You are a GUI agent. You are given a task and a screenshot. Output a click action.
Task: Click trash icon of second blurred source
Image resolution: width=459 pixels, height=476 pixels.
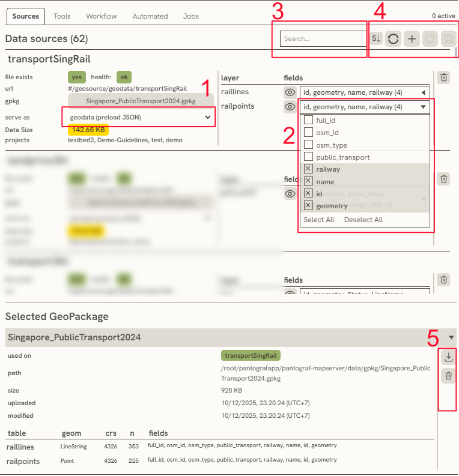(x=443, y=179)
